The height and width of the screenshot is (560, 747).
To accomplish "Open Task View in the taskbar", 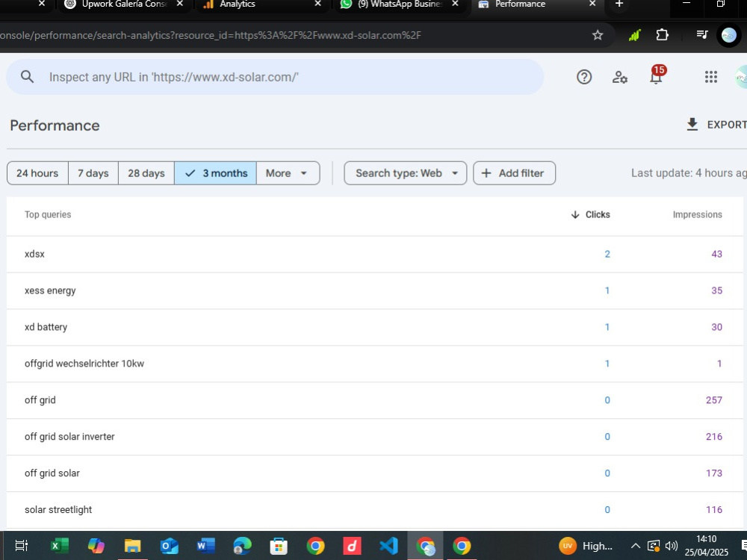I will coord(22,545).
